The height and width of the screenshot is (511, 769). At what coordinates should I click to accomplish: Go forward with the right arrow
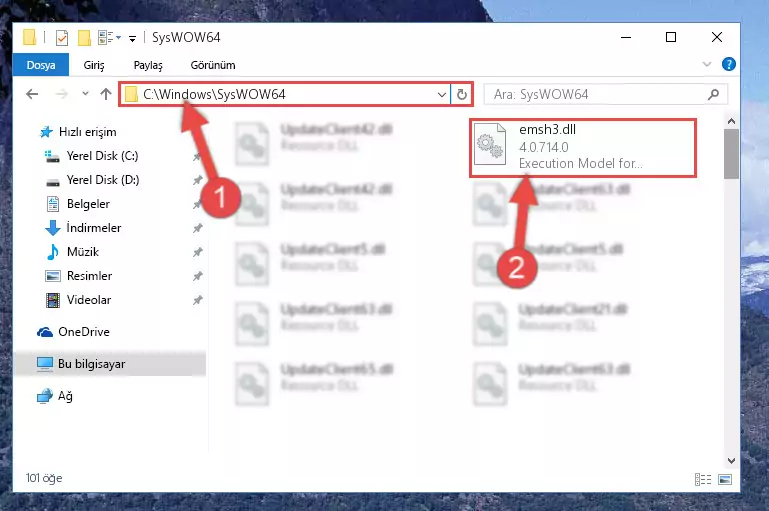tap(61, 94)
